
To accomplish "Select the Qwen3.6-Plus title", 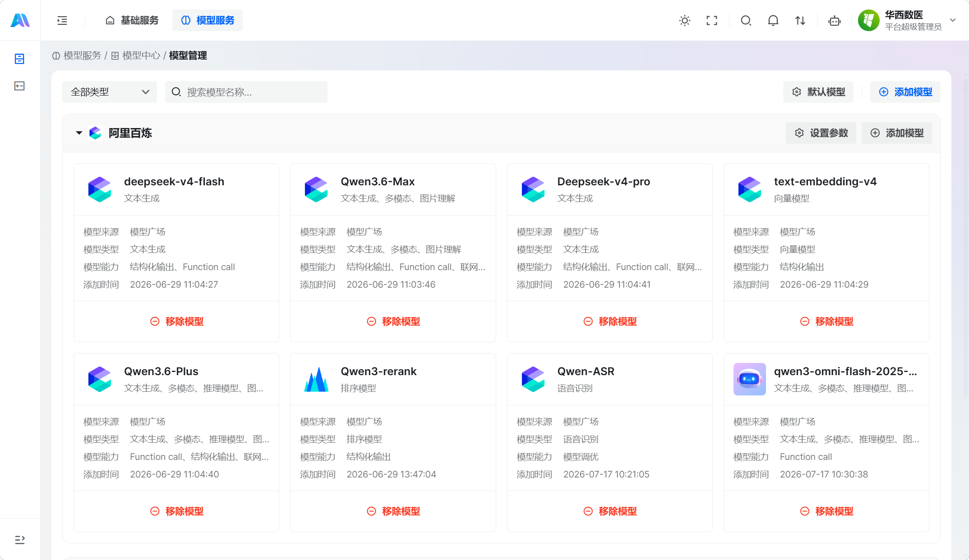I will pos(161,372).
